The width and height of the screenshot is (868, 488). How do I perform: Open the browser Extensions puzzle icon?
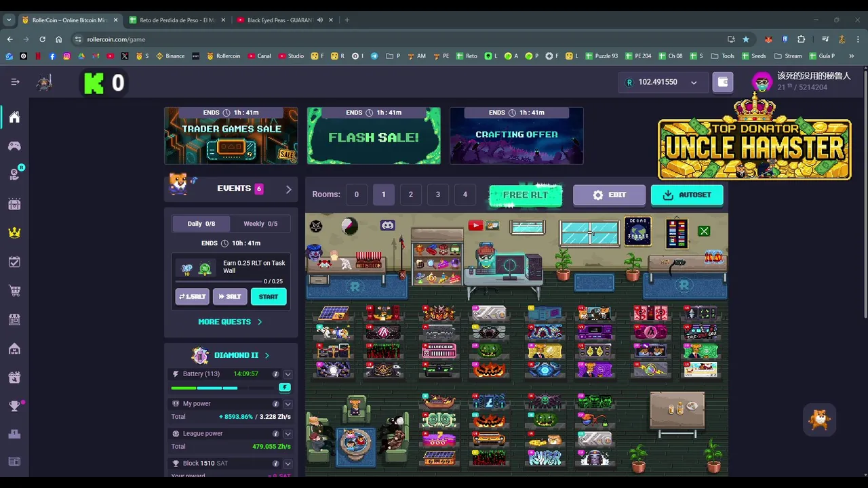coord(801,39)
